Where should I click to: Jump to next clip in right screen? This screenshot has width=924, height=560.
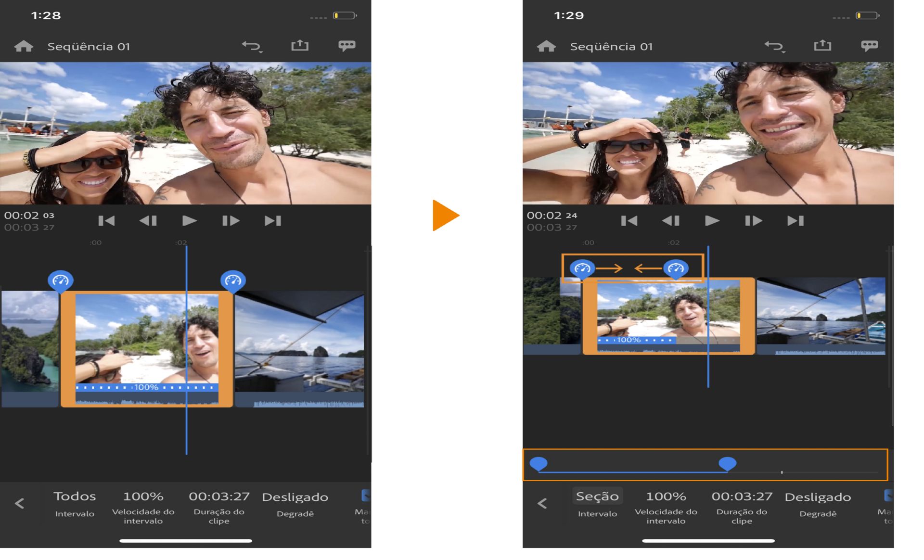(796, 221)
